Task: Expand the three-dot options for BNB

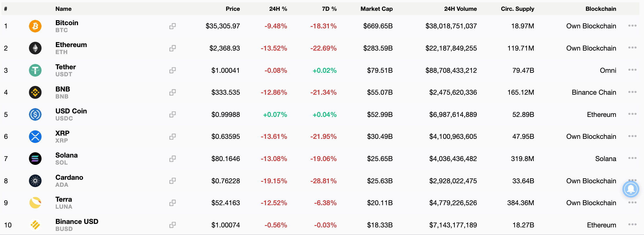Action: (632, 92)
